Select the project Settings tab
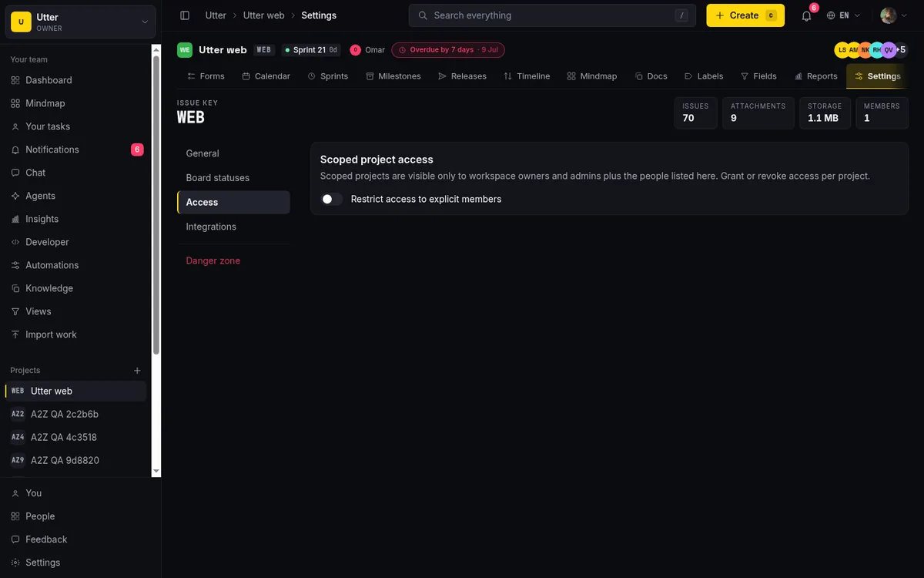The height and width of the screenshot is (578, 924). tap(877, 76)
